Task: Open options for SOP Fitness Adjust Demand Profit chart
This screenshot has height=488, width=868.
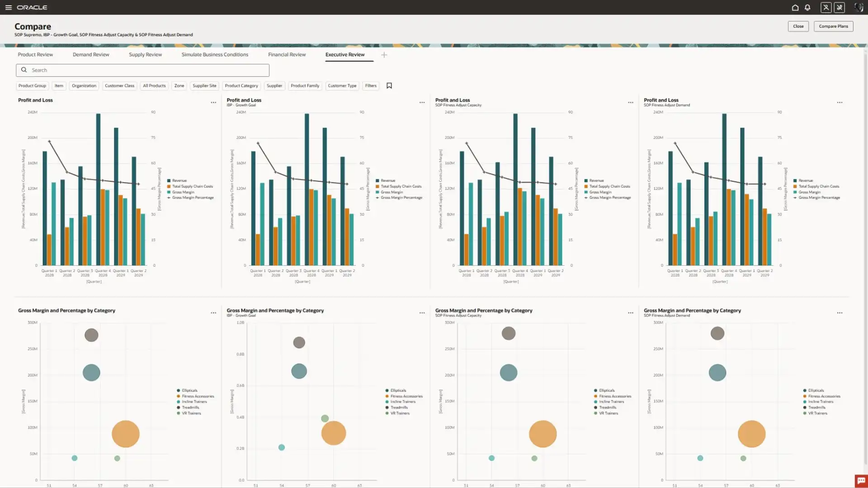Action: (x=840, y=103)
